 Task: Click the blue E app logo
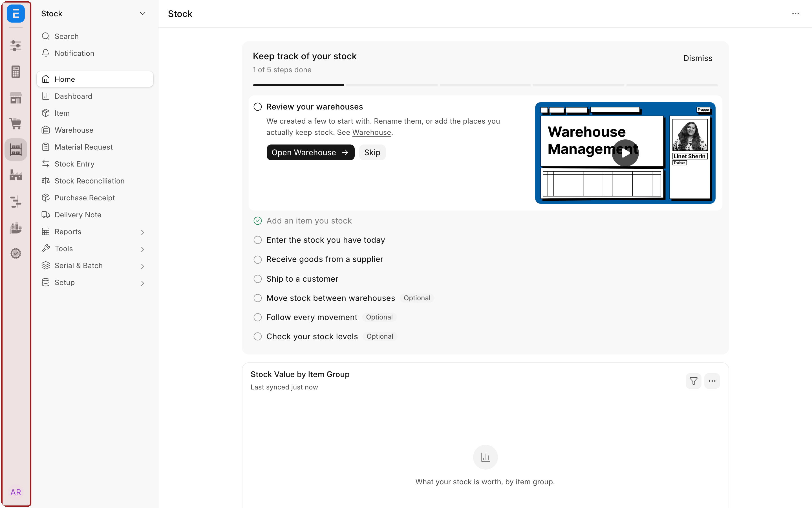pyautogui.click(x=16, y=14)
